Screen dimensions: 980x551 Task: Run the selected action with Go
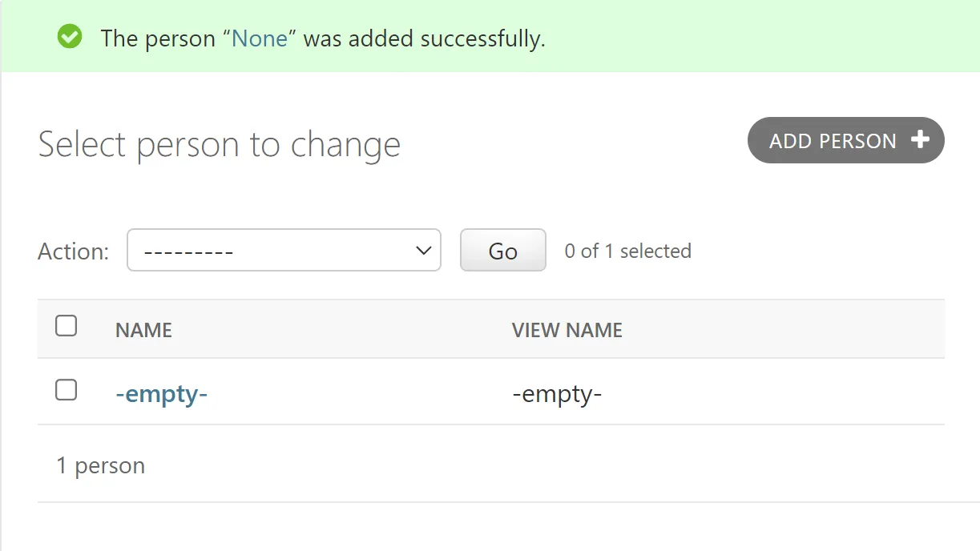tap(502, 251)
